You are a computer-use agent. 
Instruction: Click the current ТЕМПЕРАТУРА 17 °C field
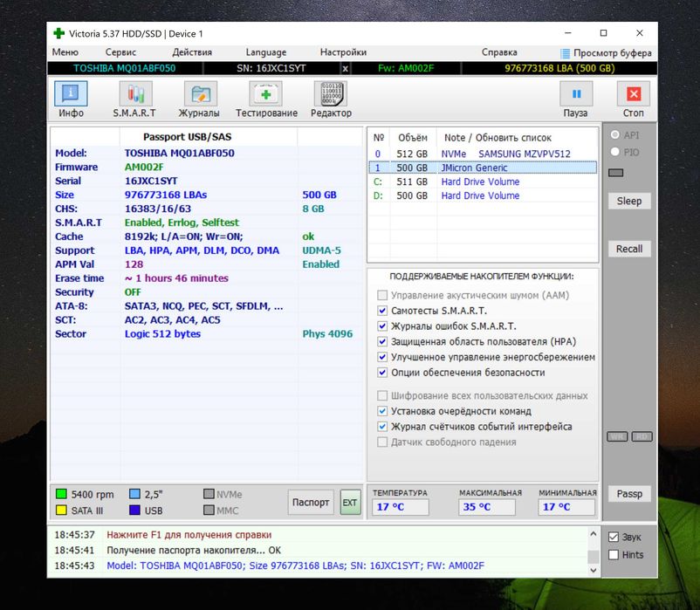click(x=400, y=507)
